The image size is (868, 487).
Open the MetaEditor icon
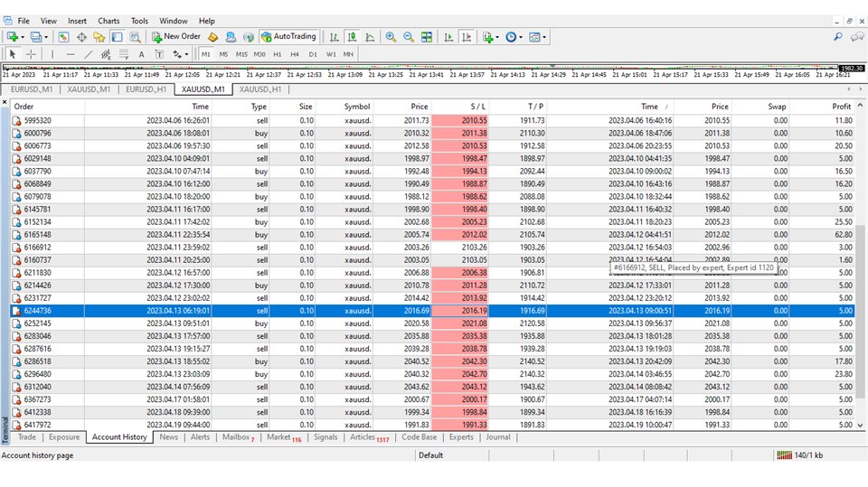[x=213, y=37]
